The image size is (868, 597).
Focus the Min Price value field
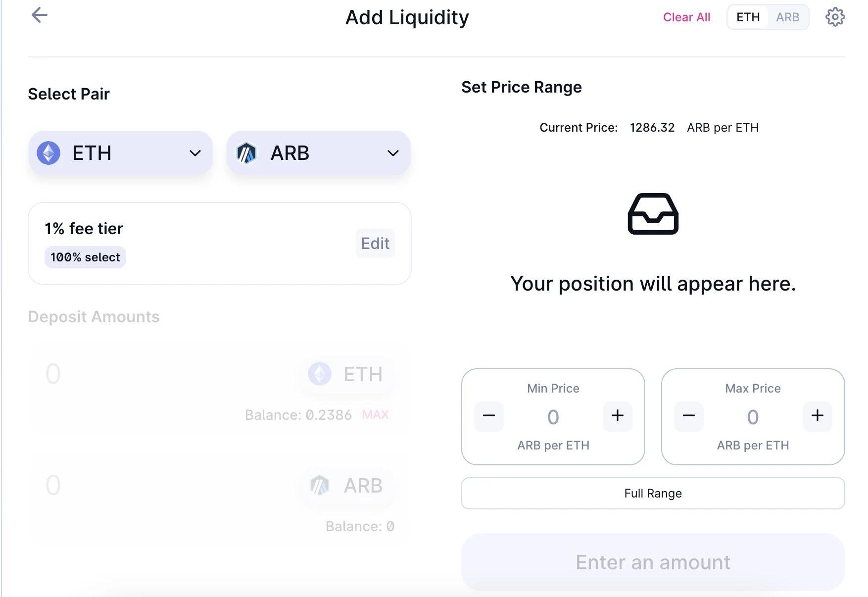(x=553, y=417)
